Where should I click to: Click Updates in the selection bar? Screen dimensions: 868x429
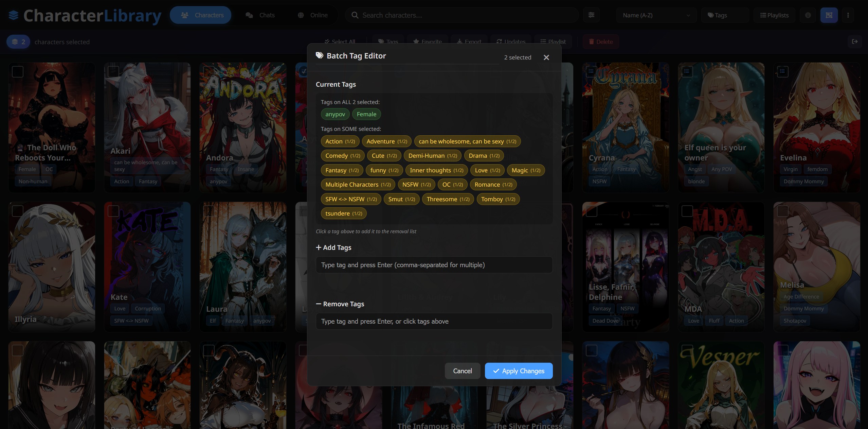[511, 41]
